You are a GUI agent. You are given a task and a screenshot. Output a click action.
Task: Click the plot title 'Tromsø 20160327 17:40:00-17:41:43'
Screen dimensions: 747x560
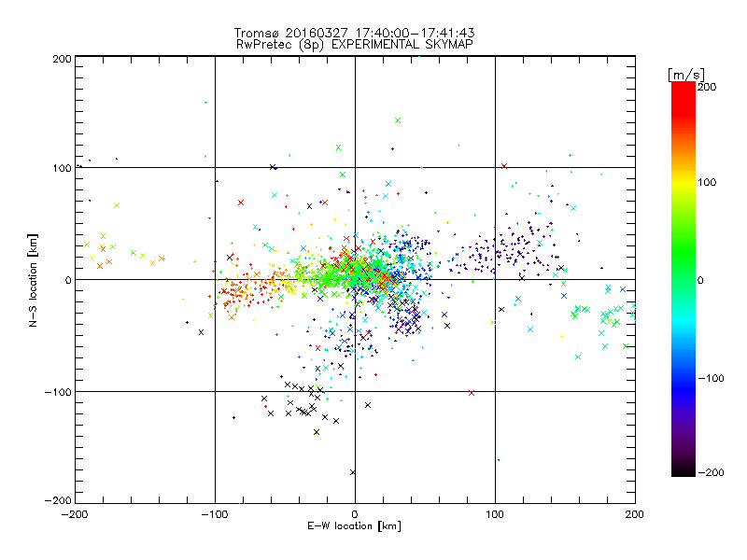tap(355, 33)
